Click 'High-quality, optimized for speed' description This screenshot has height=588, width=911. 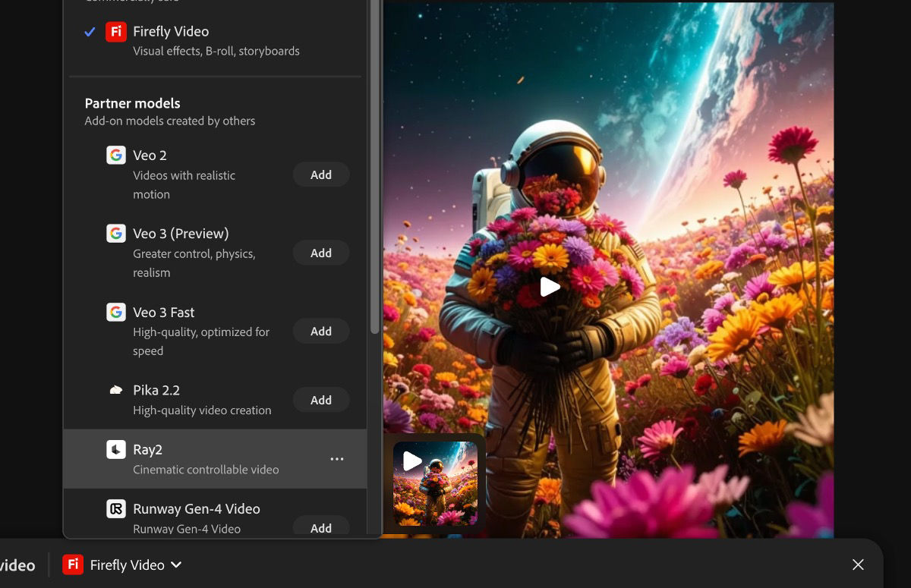click(x=201, y=341)
